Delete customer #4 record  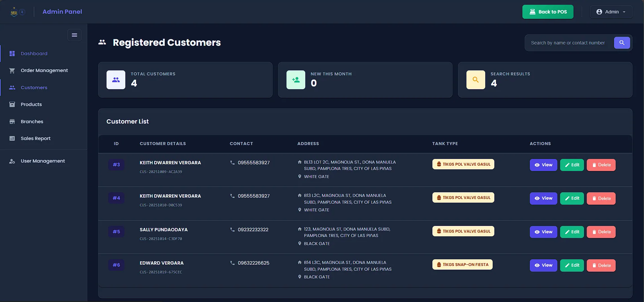coord(601,198)
